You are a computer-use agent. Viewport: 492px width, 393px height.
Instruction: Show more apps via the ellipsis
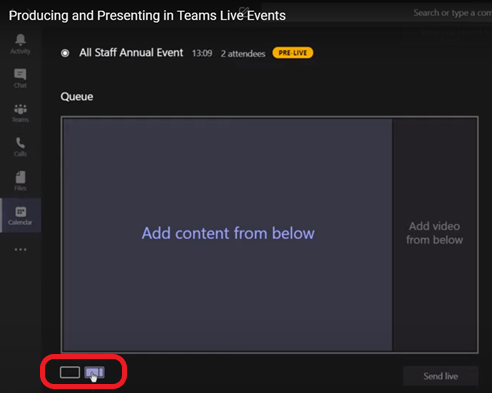(20, 249)
